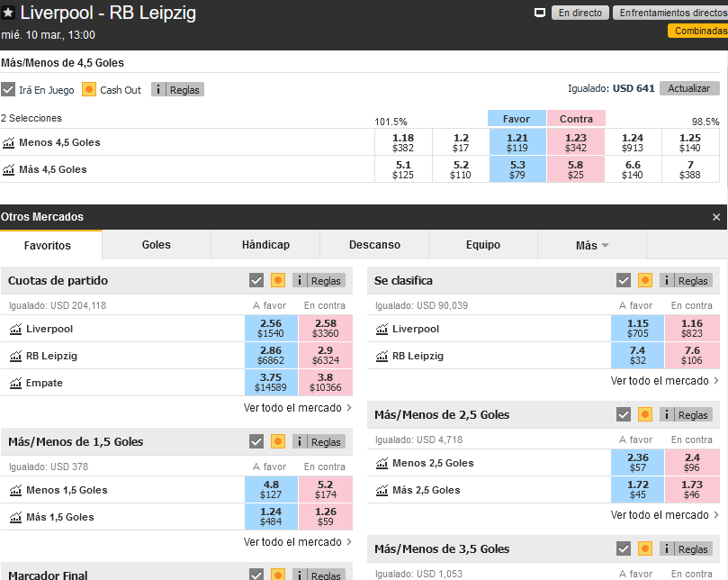
Task: Click the 1.18 odds cell for Menos 4,5 Goles
Action: 403,142
